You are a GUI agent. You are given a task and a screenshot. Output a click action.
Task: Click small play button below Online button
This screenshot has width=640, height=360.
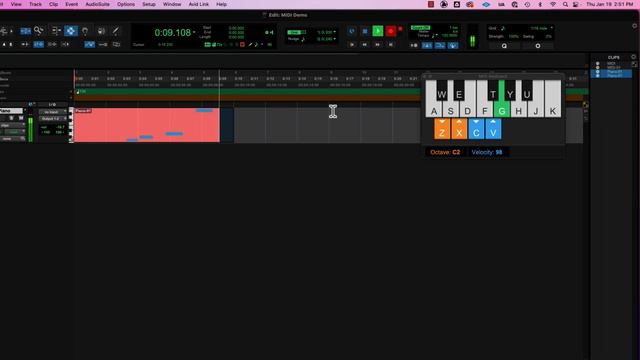point(352,44)
